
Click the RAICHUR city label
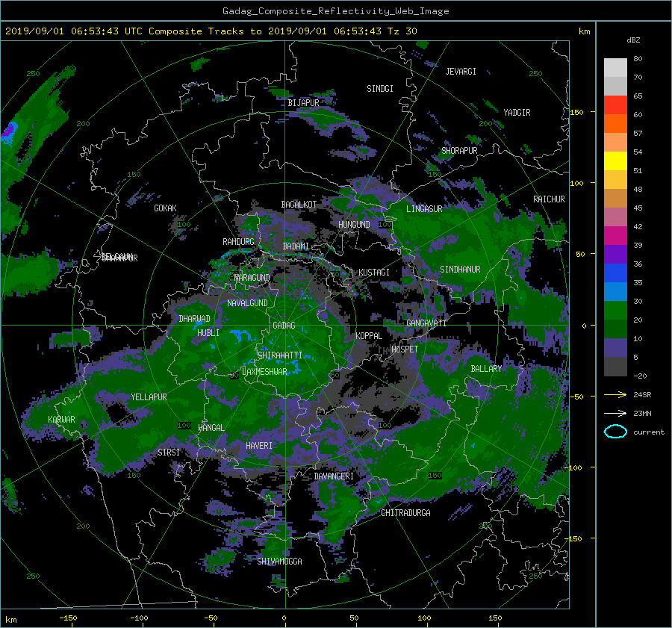[x=549, y=199]
